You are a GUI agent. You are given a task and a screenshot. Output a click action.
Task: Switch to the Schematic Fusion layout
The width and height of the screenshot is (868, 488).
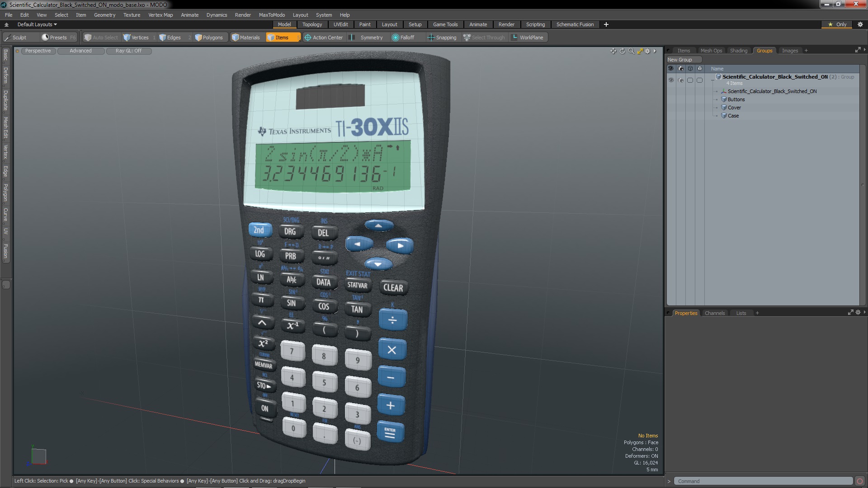coord(575,24)
